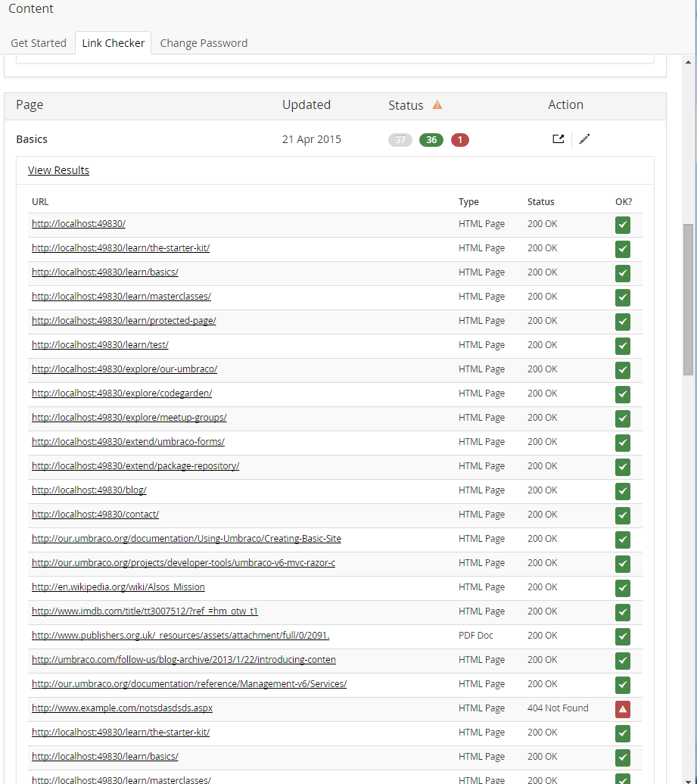The image size is (697, 784).
Task: Click green check for explore/our-umbraco row
Action: pyautogui.click(x=623, y=370)
